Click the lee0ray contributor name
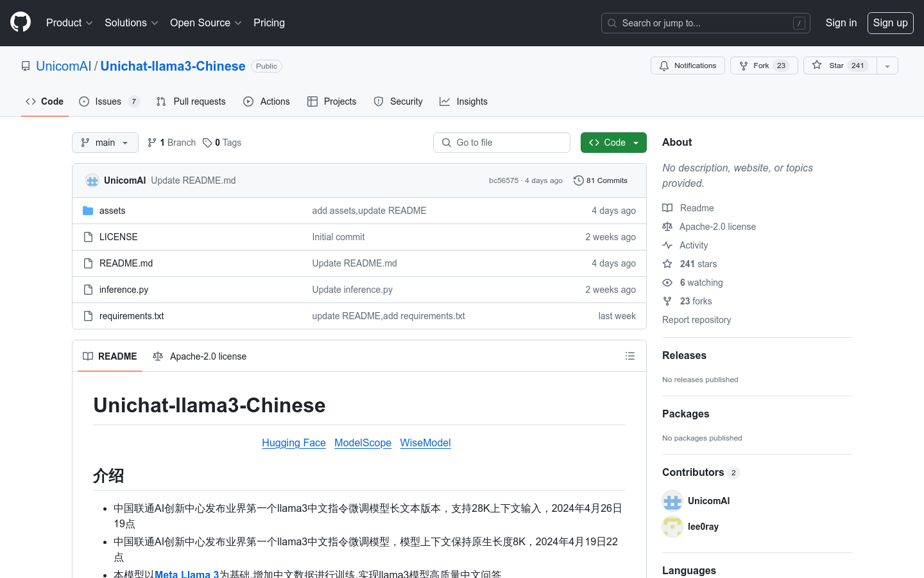The image size is (924, 578). 703,527
